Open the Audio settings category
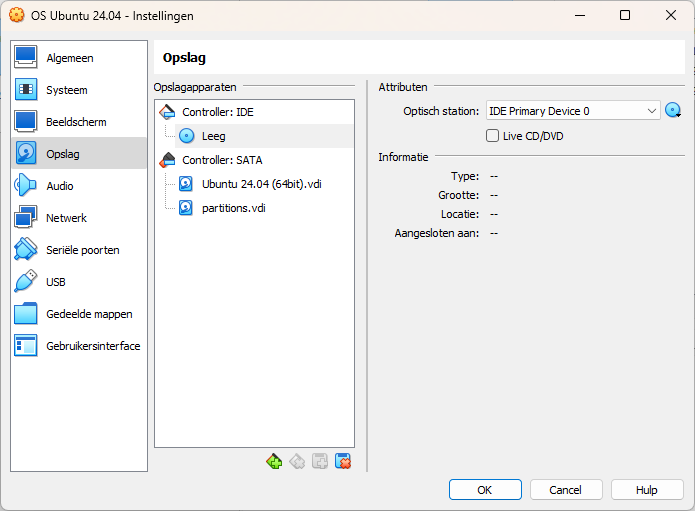695x511 pixels. click(x=79, y=186)
